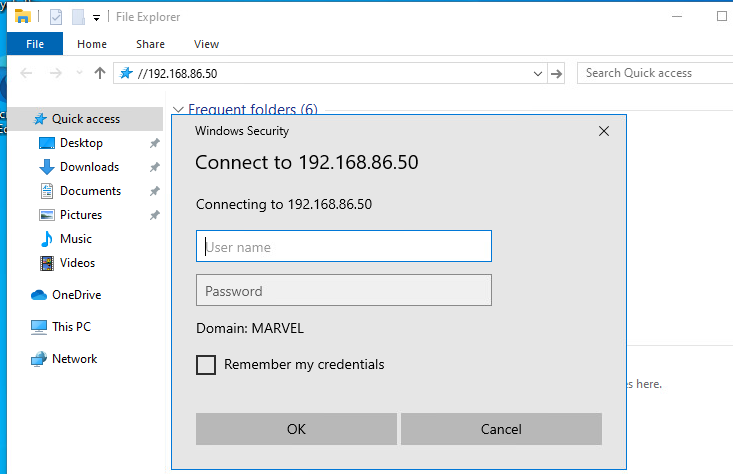Click OK in the Windows Security dialog
733x474 pixels.
[296, 429]
